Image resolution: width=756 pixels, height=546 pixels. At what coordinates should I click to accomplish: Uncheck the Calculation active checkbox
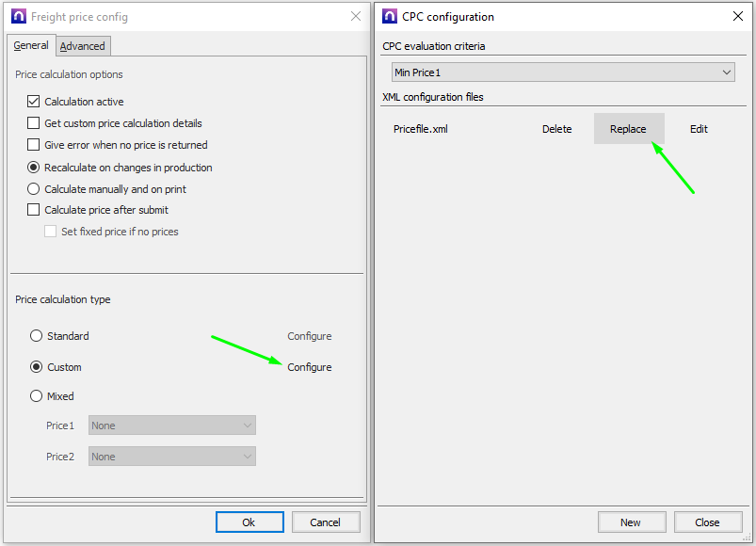35,102
